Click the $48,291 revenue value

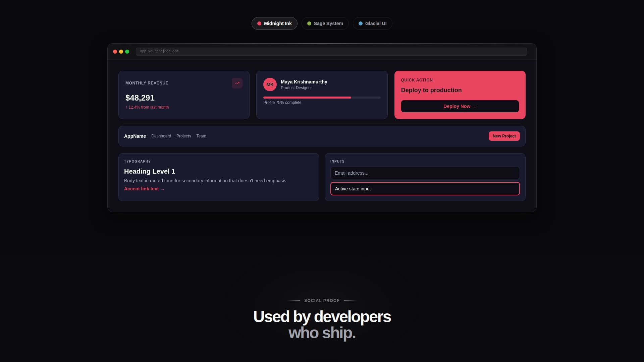[140, 98]
